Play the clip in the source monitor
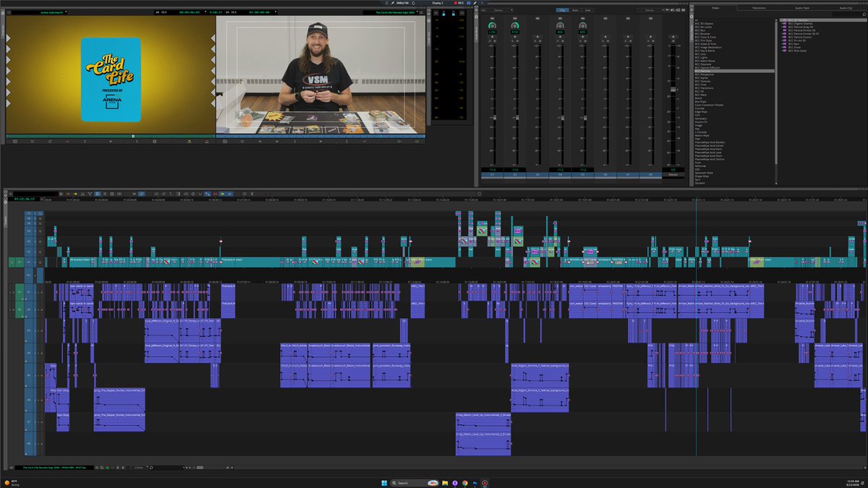The height and width of the screenshot is (488, 868). pos(111,142)
